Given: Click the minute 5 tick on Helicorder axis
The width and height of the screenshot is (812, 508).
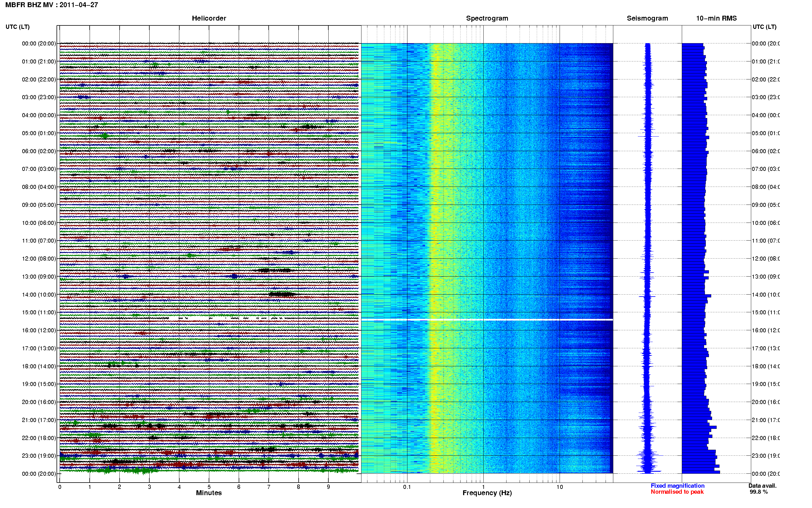Looking at the screenshot, I should (x=209, y=487).
